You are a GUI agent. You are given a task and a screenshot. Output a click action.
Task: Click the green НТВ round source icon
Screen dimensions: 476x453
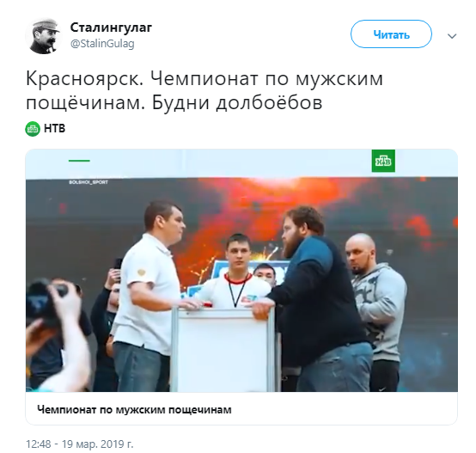pos(33,129)
